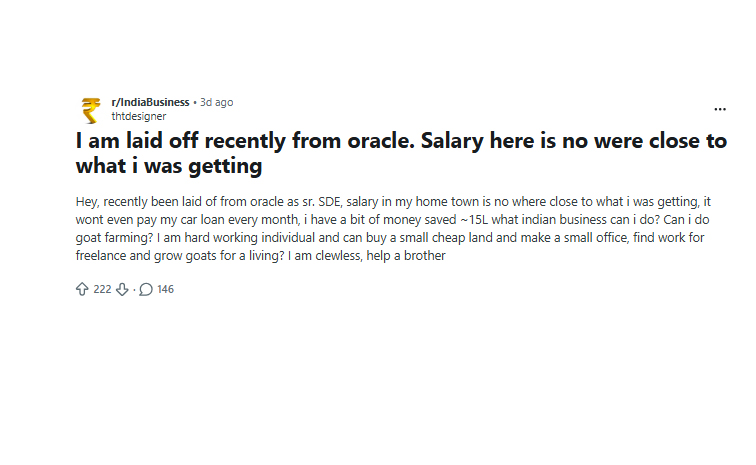The image size is (756, 465).
Task: Click the comment speech bubble icon
Action: click(x=146, y=289)
